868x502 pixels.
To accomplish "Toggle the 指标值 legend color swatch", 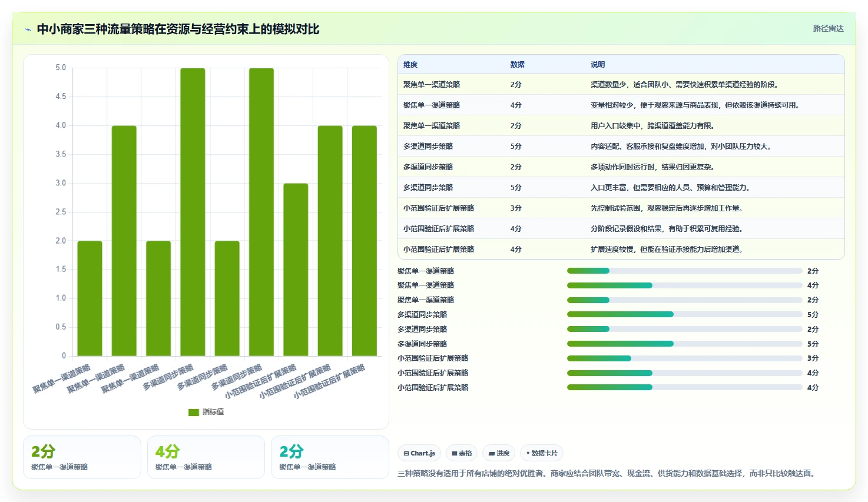I will (194, 412).
